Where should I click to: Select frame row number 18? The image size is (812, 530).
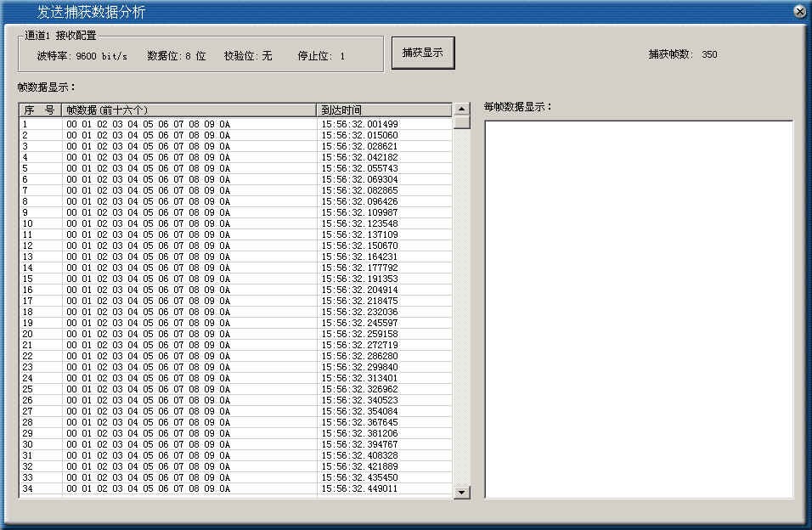tap(235, 312)
